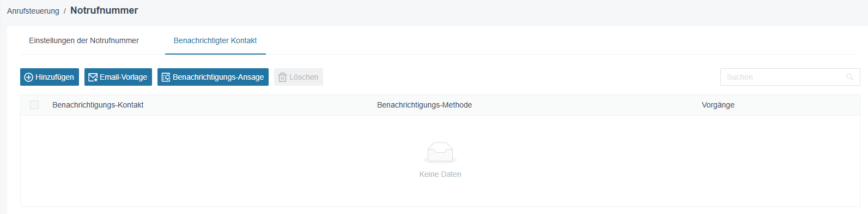Click the empty inbox tray icon
Viewport: 868px width, 214px height.
[x=440, y=152]
